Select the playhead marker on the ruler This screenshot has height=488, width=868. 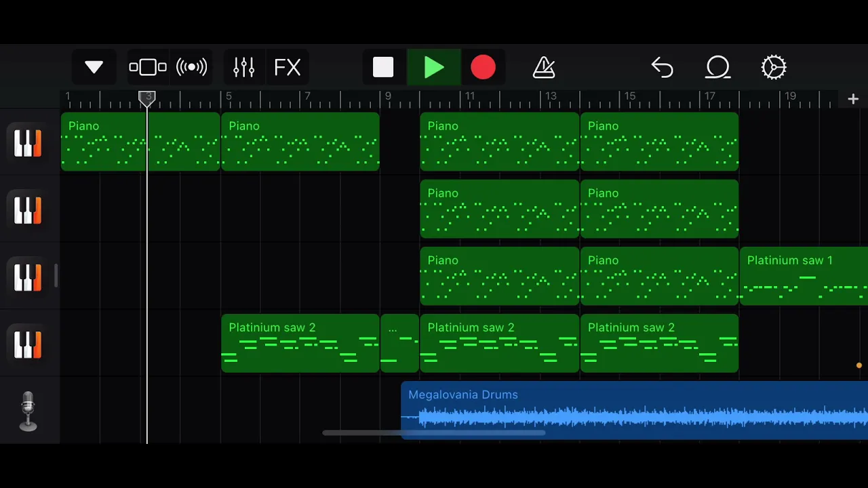click(x=147, y=99)
